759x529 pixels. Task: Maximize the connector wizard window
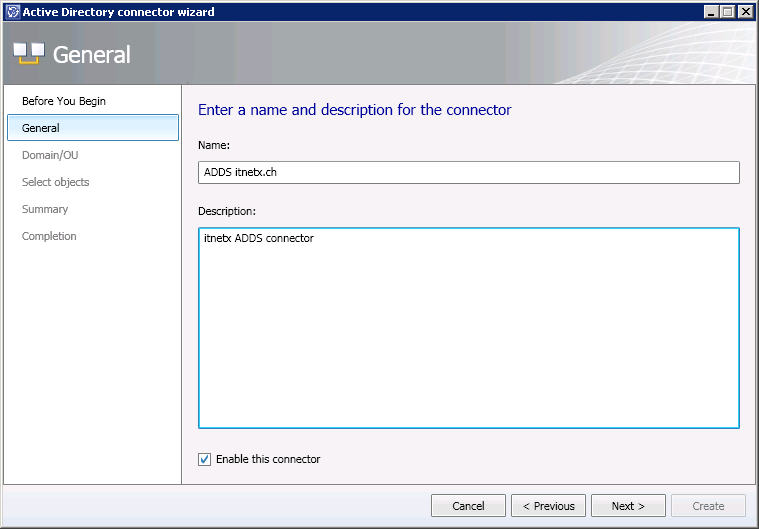point(727,12)
